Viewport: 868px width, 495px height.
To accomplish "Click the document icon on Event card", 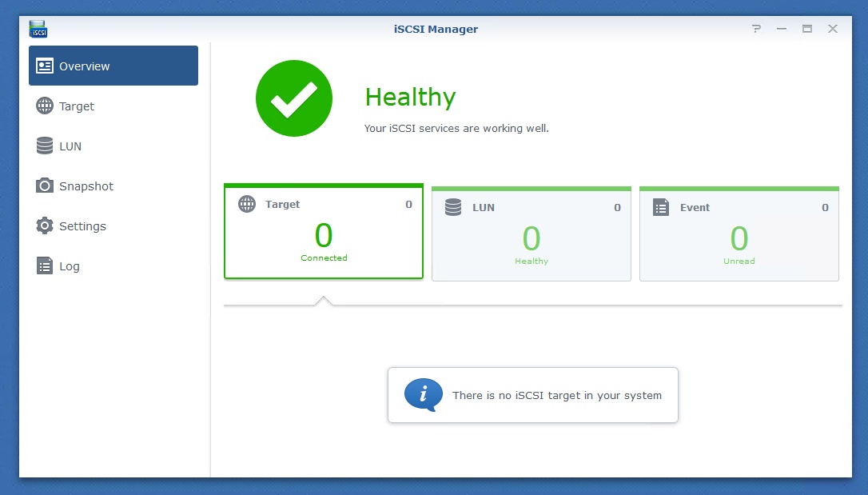I will (x=661, y=207).
